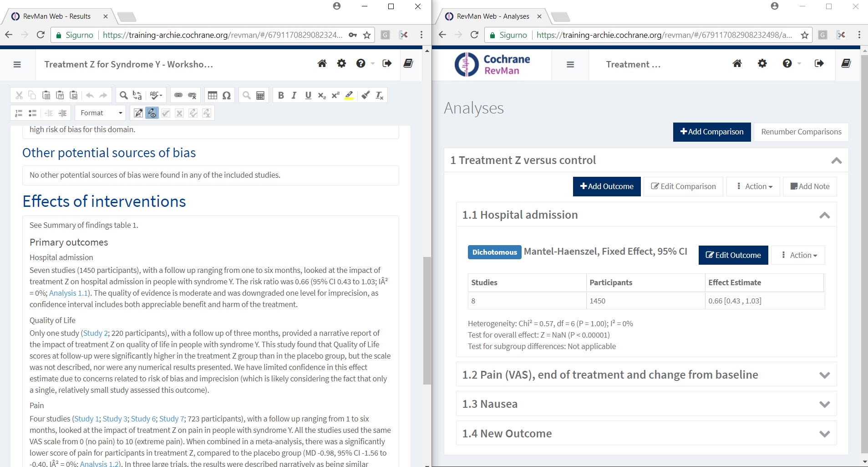Viewport: 868px width, 467px height.
Task: Toggle track changes editing mode
Action: 138,113
